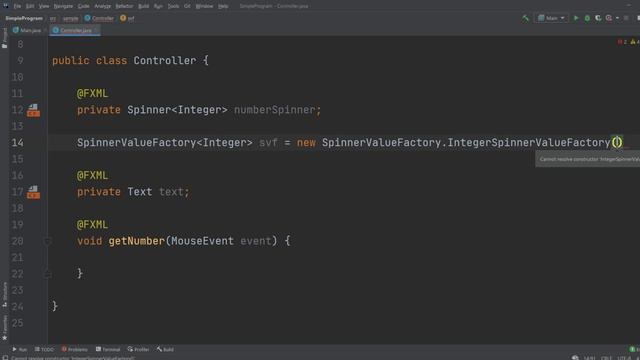Open the TODO tool window tab
The image size is (640, 360).
[44, 349]
